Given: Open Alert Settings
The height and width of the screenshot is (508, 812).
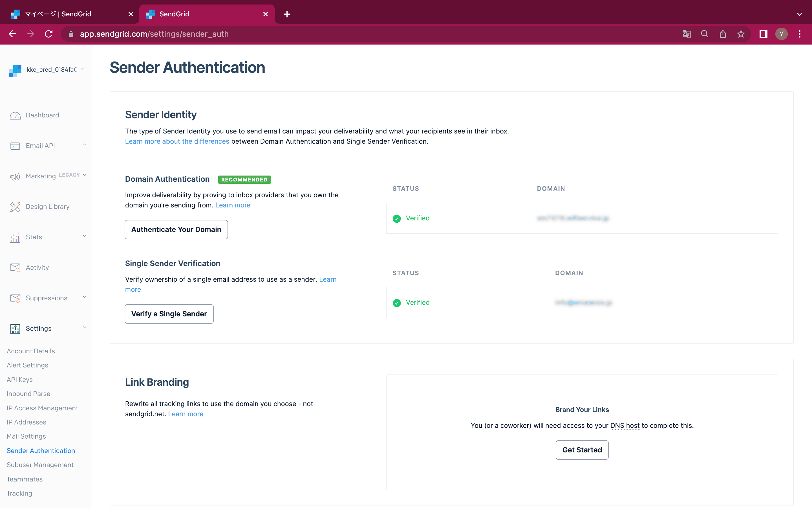Looking at the screenshot, I should click(28, 365).
